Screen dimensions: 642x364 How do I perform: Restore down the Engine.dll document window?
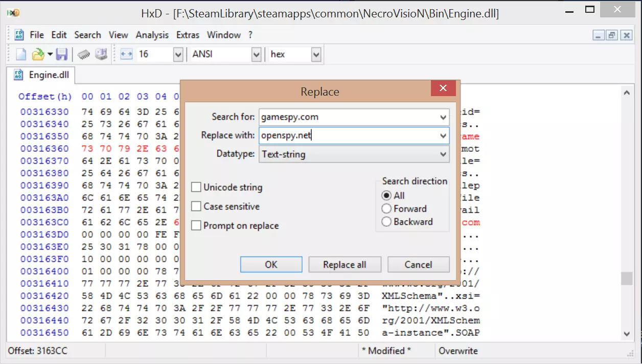coord(612,35)
